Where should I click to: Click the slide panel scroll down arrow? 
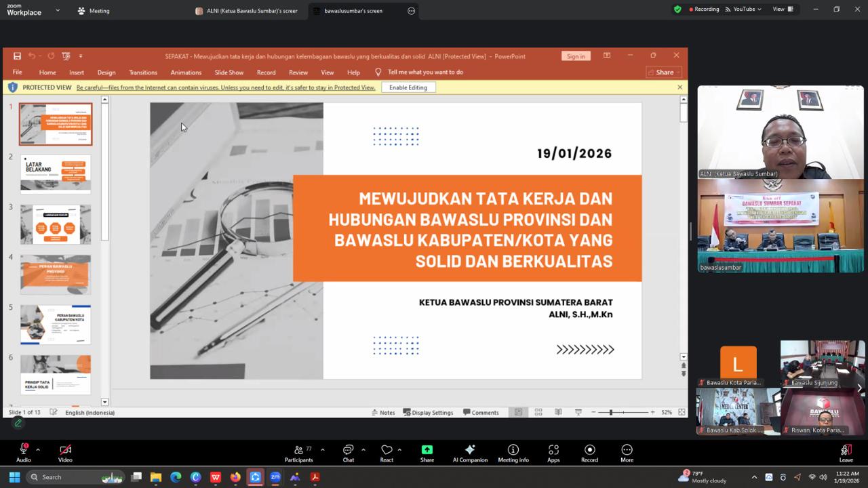(104, 402)
